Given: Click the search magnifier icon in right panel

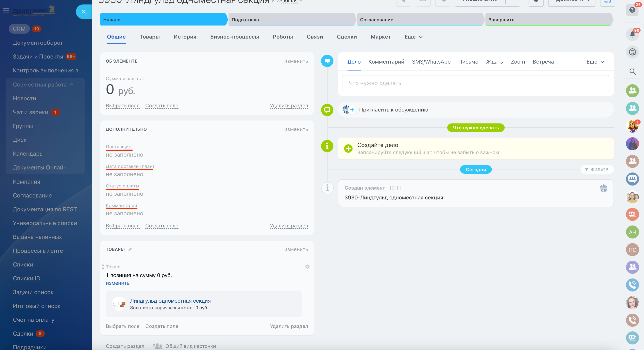Looking at the screenshot, I should coord(633,72).
